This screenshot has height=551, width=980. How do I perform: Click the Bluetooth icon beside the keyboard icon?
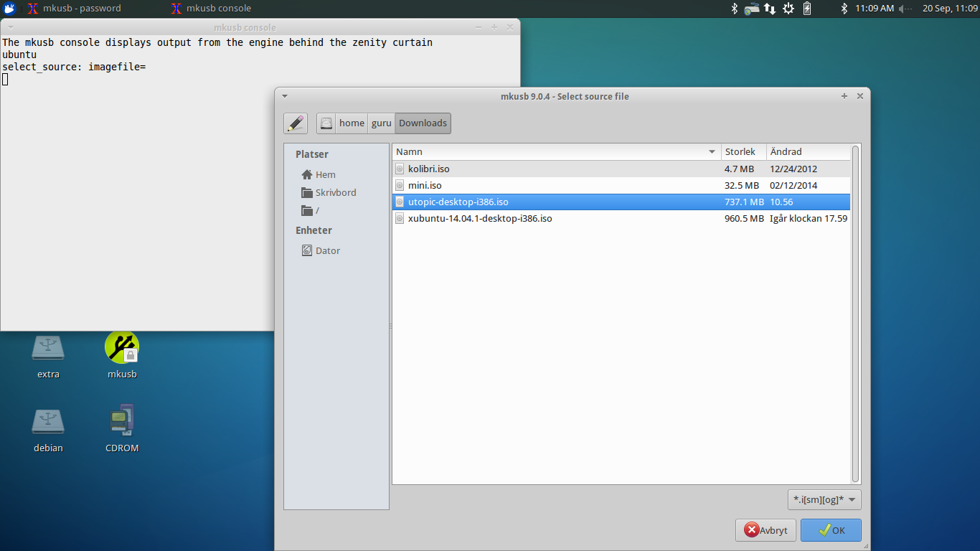coord(734,9)
